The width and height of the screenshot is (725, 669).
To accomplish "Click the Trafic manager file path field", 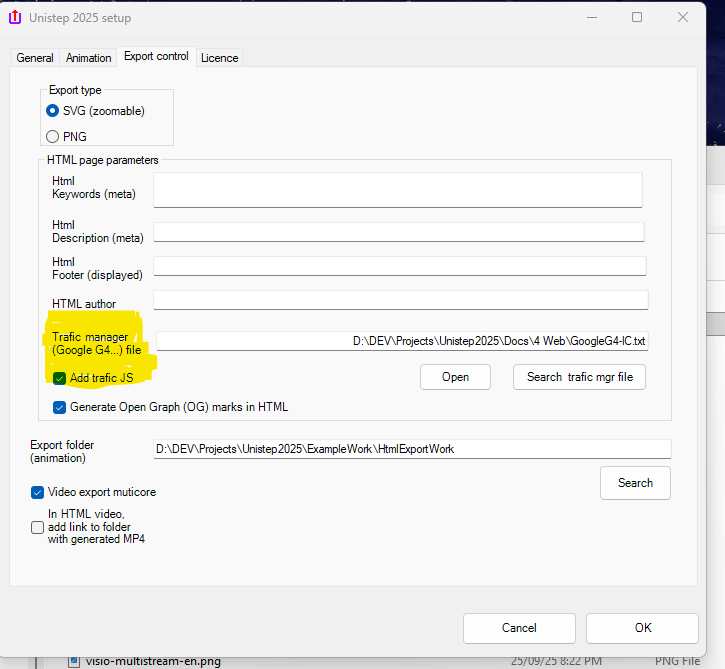I will point(402,341).
